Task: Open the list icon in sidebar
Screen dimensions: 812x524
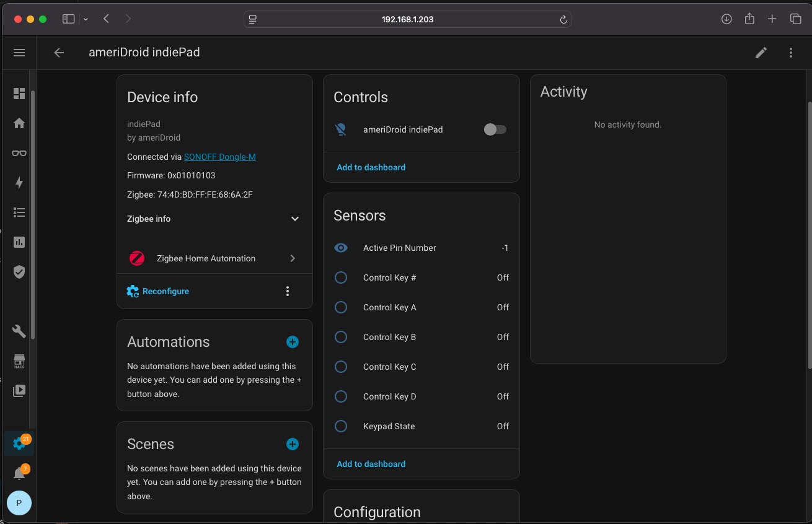Action: click(x=19, y=212)
